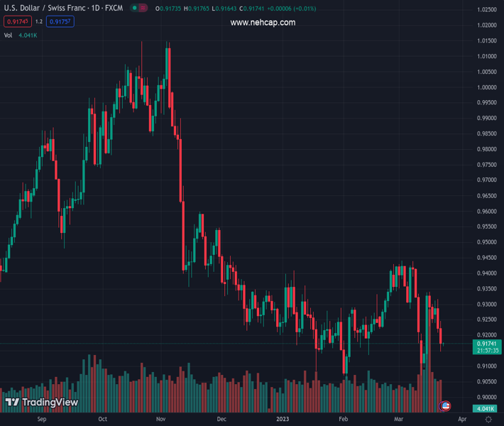The width and height of the screenshot is (504, 426).
Task: Click the Nov label on time axis
Action: tap(161, 420)
